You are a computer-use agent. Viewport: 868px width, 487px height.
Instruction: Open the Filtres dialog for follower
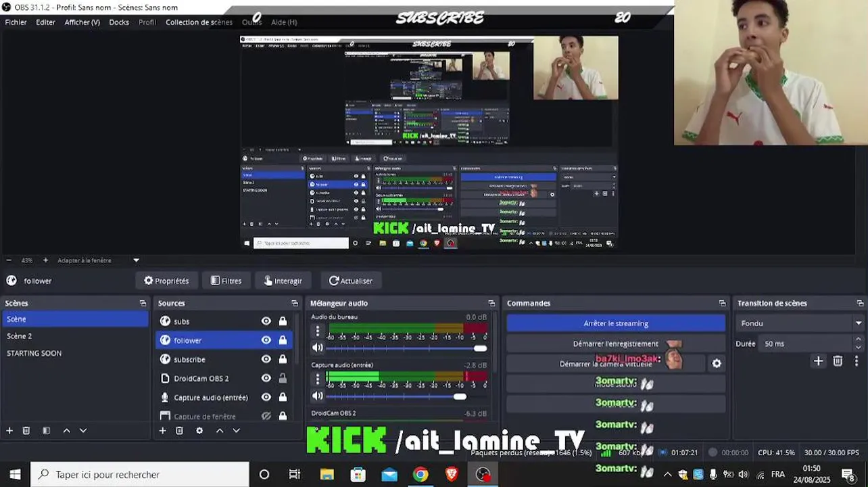tap(226, 281)
